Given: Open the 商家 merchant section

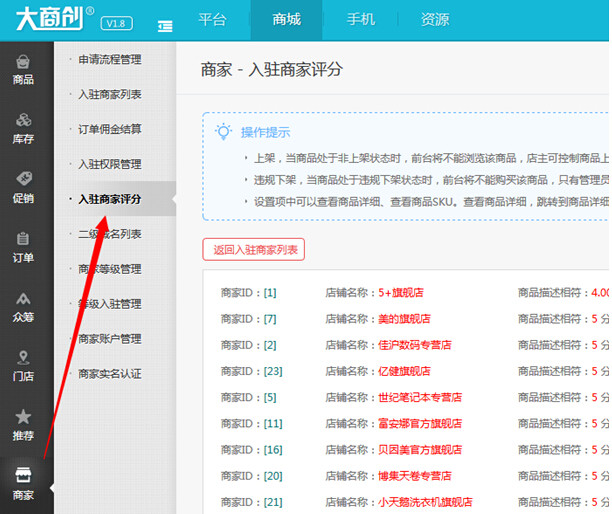Looking at the screenshot, I should click(x=23, y=485).
